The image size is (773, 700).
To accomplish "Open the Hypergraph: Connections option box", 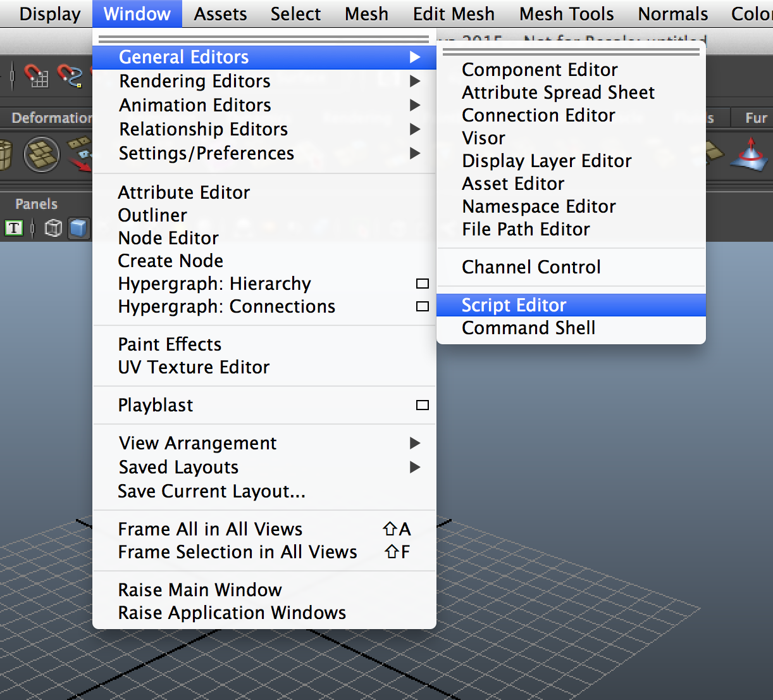I will [x=423, y=306].
